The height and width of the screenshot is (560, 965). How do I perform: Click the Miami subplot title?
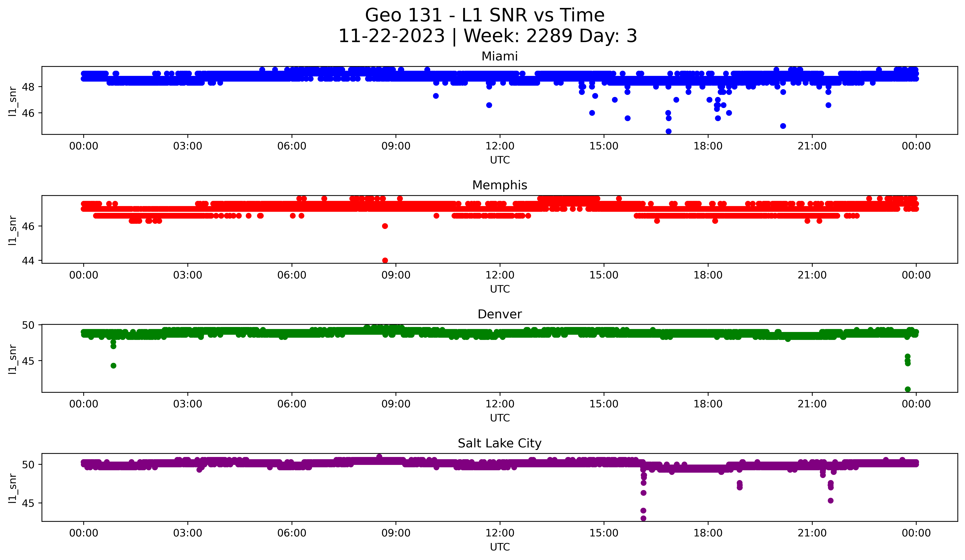click(x=499, y=56)
